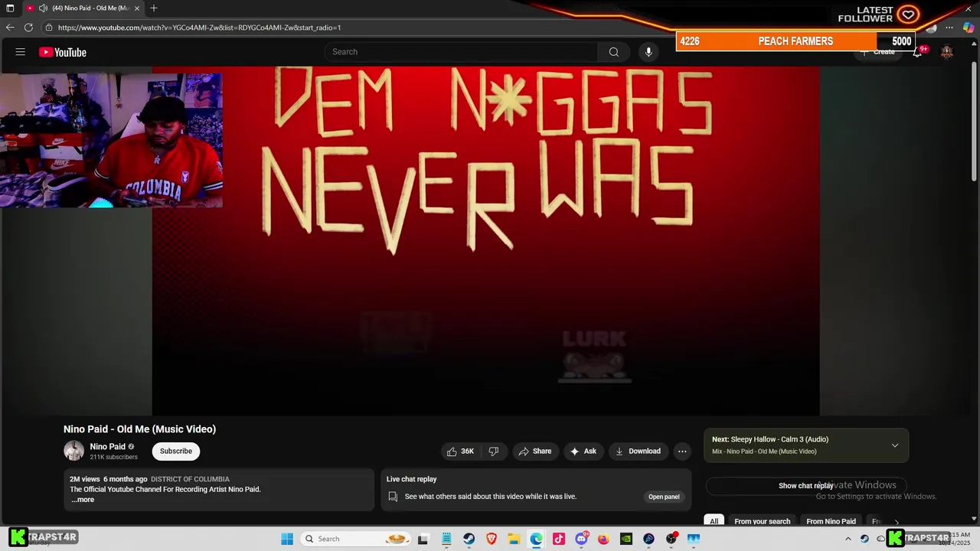Image resolution: width=980 pixels, height=551 pixels.
Task: Open File Explorer from taskbar
Action: [x=514, y=539]
